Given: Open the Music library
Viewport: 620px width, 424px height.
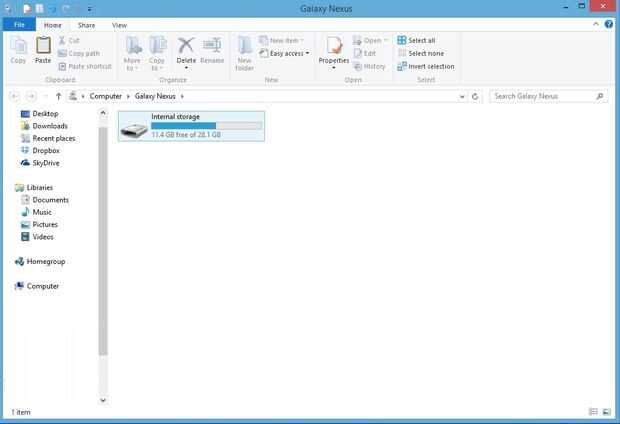Looking at the screenshot, I should (36, 212).
